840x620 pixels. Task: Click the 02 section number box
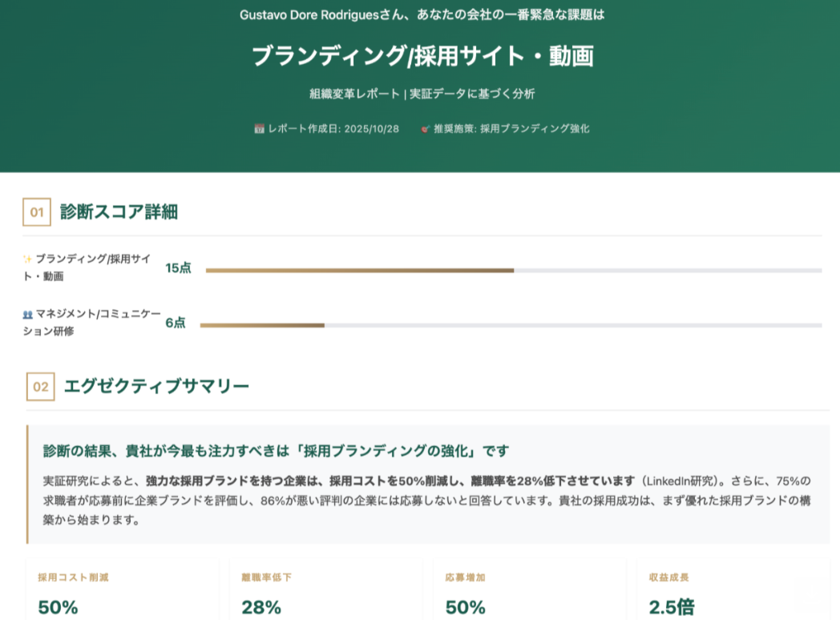41,387
